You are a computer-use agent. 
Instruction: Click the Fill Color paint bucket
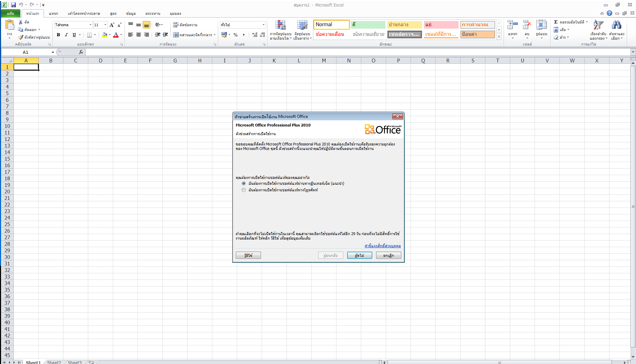pyautogui.click(x=104, y=35)
